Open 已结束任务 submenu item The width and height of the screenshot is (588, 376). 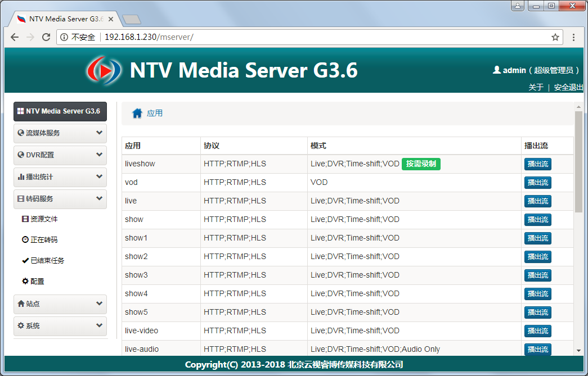pos(43,260)
